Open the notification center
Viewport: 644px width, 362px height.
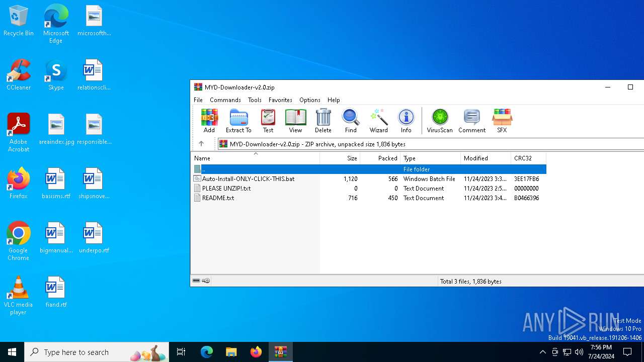click(627, 352)
